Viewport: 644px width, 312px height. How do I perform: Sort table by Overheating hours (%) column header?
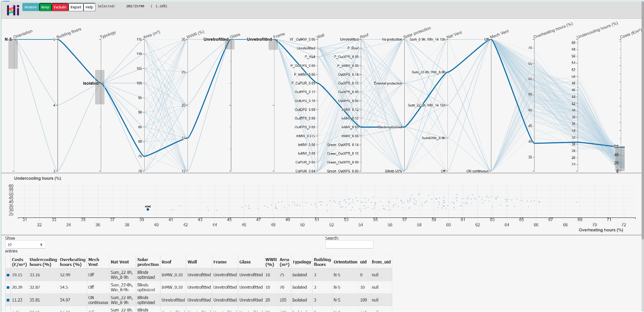[x=73, y=262]
